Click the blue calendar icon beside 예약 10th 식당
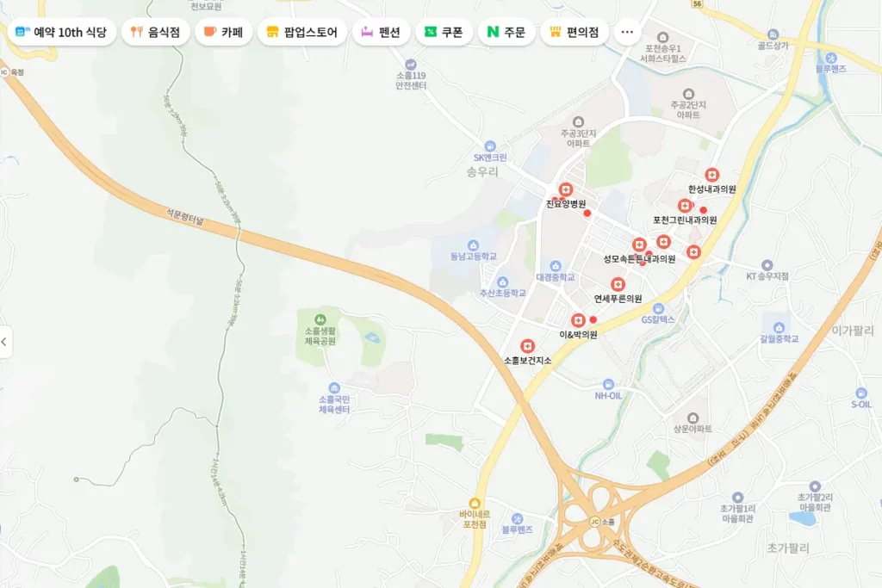 click(22, 29)
